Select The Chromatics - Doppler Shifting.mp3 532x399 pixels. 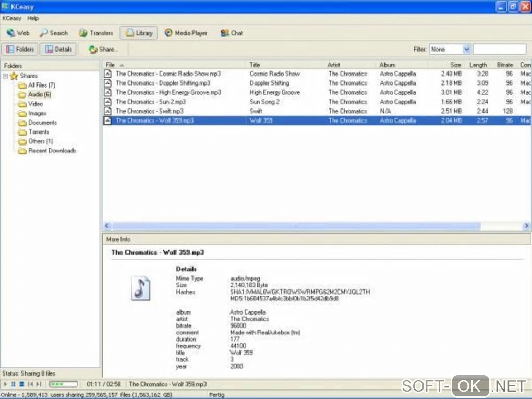163,83
